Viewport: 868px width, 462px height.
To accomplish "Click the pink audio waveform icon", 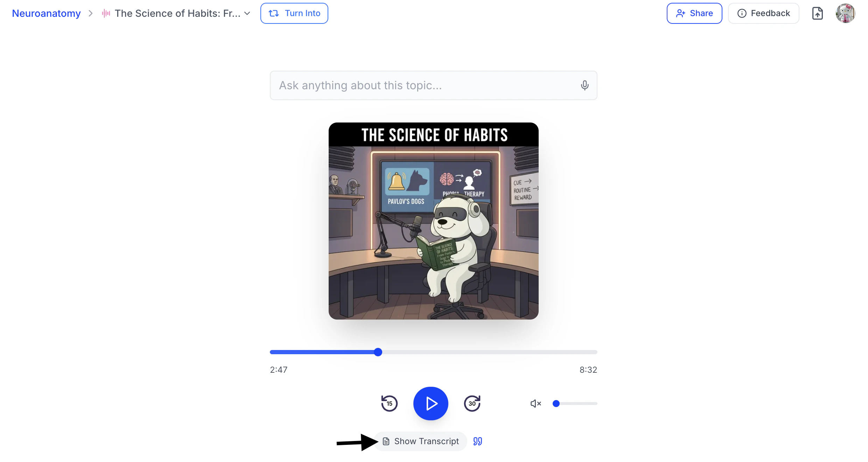I will pyautogui.click(x=106, y=13).
